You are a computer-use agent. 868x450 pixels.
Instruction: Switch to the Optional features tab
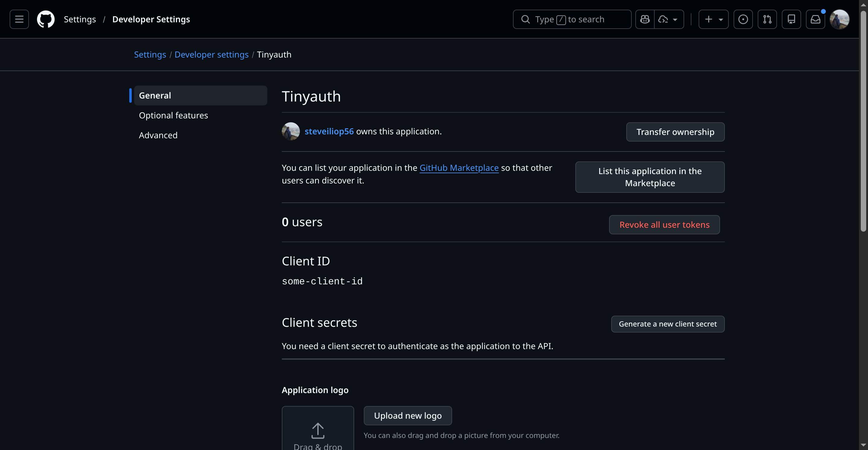(173, 115)
